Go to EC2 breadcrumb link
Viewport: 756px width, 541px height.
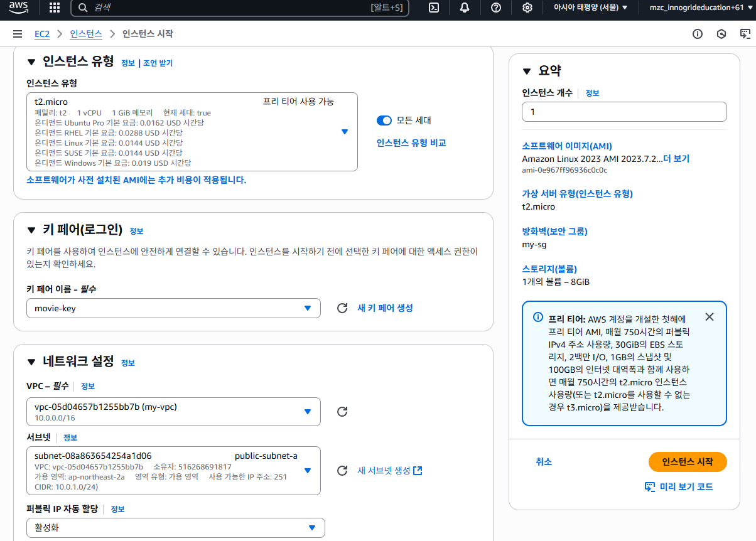(x=42, y=34)
